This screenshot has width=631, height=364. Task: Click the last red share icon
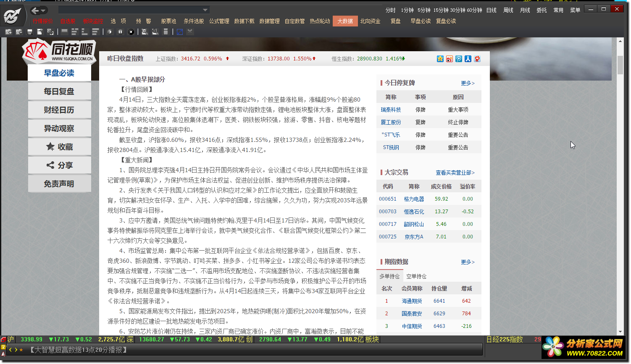point(477,59)
